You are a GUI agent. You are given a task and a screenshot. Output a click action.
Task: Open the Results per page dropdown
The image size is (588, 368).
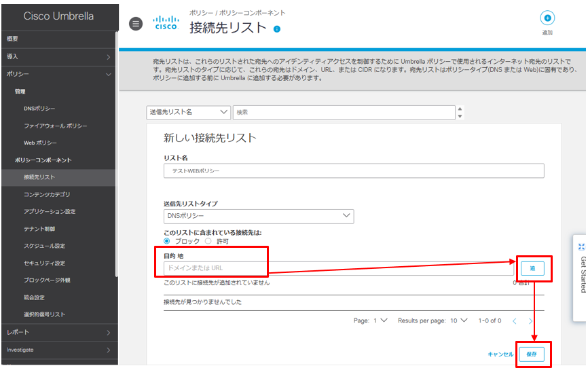tap(458, 320)
